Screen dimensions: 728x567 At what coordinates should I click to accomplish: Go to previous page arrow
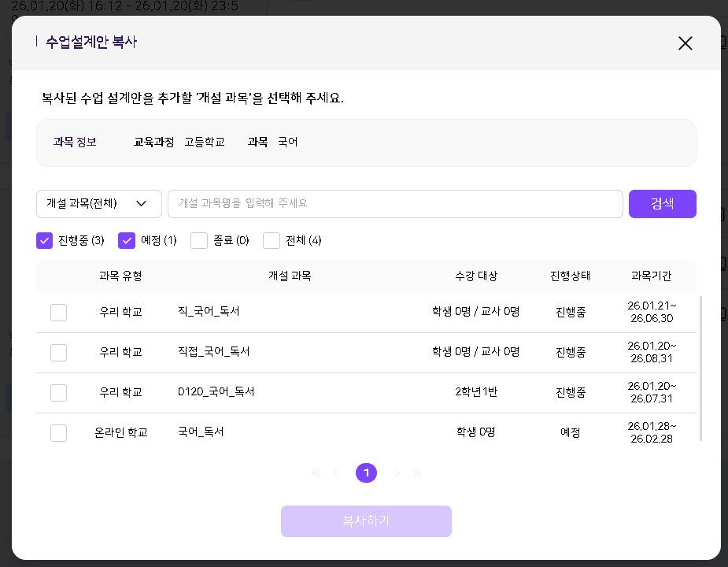pyautogui.click(x=336, y=473)
